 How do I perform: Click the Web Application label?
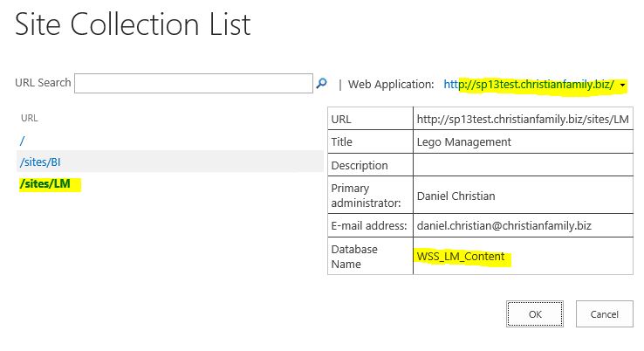point(391,84)
